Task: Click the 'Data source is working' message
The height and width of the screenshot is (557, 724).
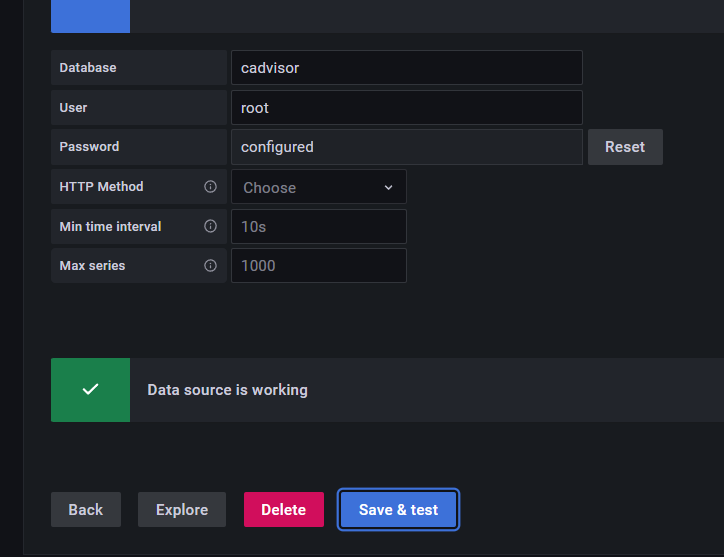Action: (x=227, y=390)
